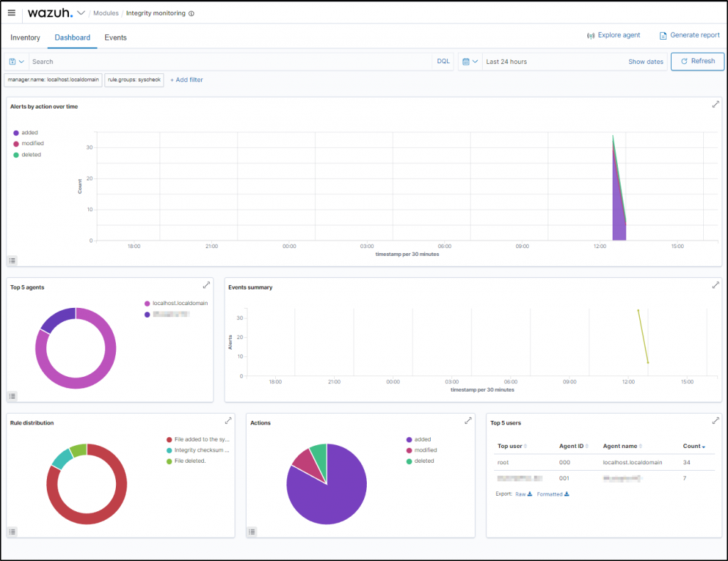This screenshot has width=728, height=561.
Task: Expand the Top 5 agents panel
Action: click(207, 285)
